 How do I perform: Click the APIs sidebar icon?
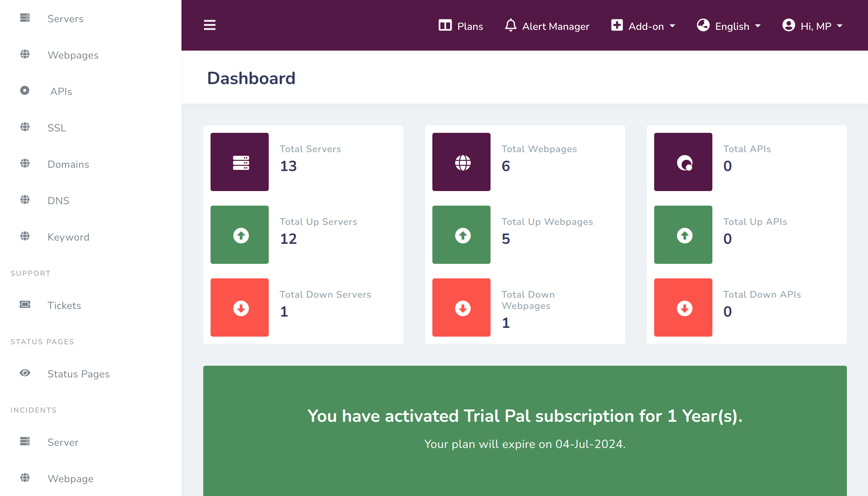(x=24, y=91)
